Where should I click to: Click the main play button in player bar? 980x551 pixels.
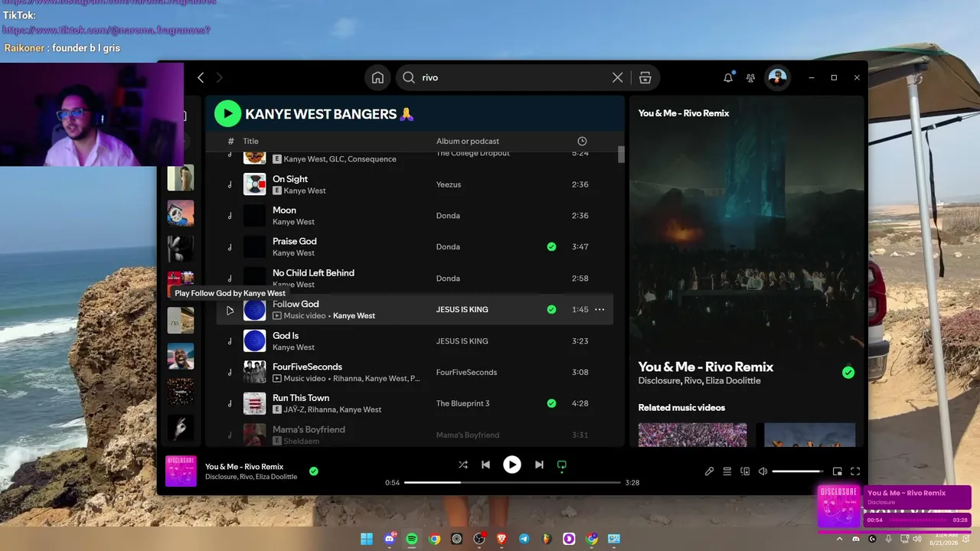pos(512,465)
